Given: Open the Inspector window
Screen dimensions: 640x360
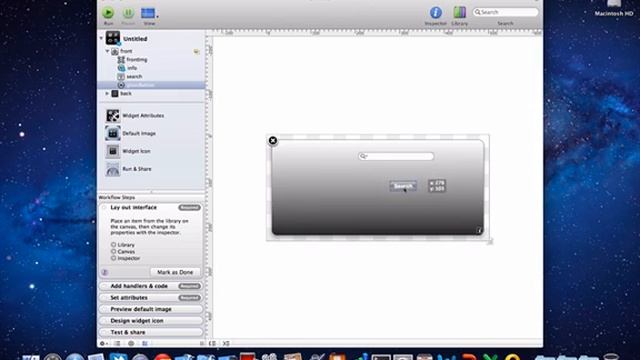Looking at the screenshot, I should pyautogui.click(x=436, y=13).
